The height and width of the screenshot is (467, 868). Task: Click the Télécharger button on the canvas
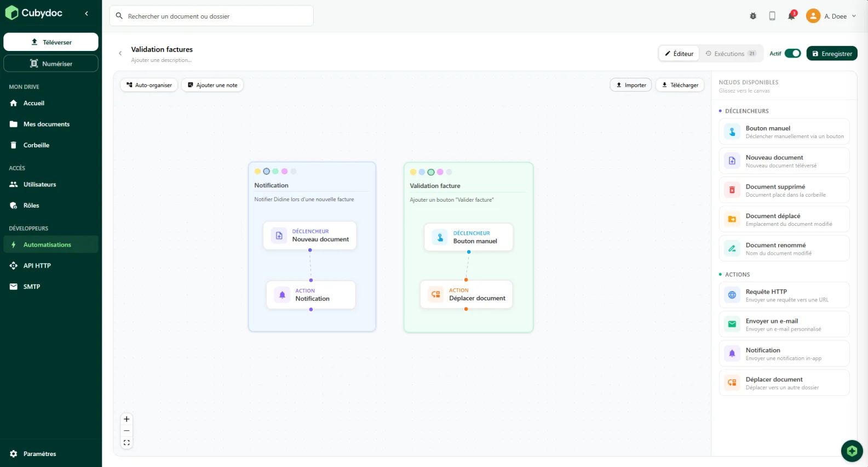pyautogui.click(x=680, y=85)
